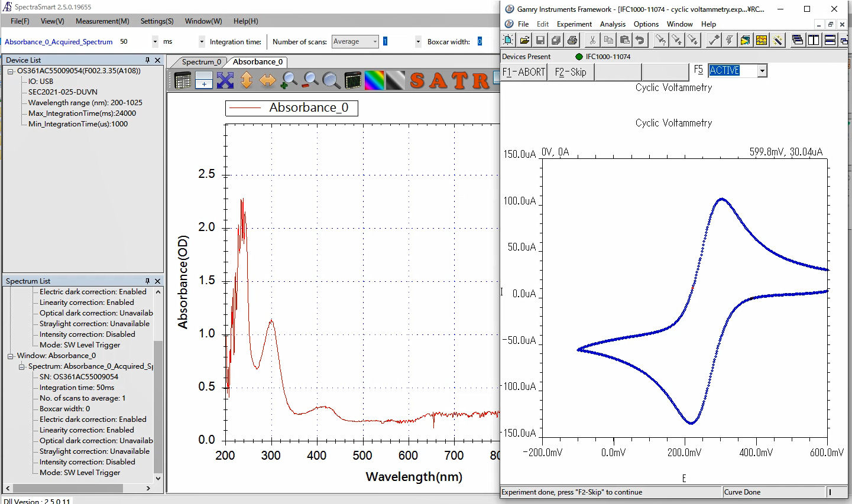Click New document icon in Gamry toolbar

coord(508,40)
